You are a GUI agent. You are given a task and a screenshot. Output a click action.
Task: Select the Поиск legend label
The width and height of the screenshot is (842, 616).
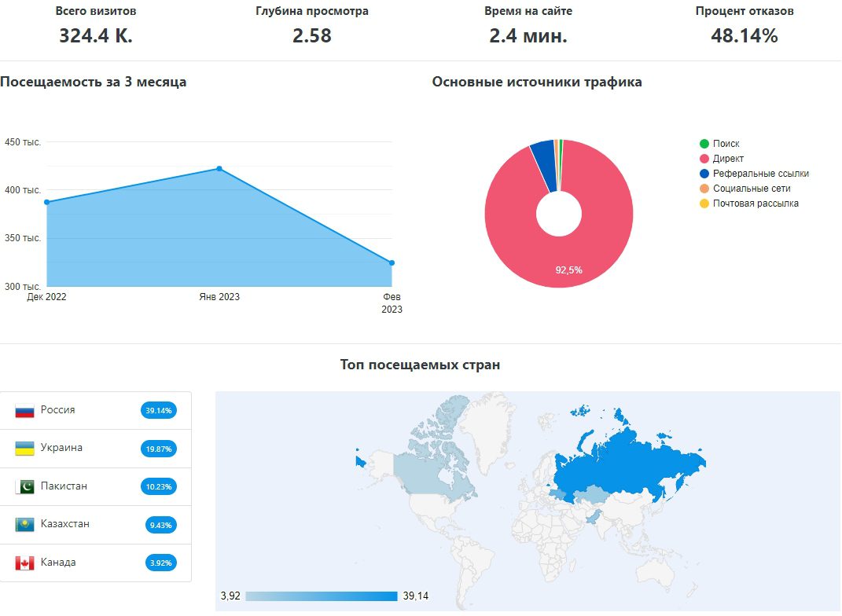click(726, 143)
